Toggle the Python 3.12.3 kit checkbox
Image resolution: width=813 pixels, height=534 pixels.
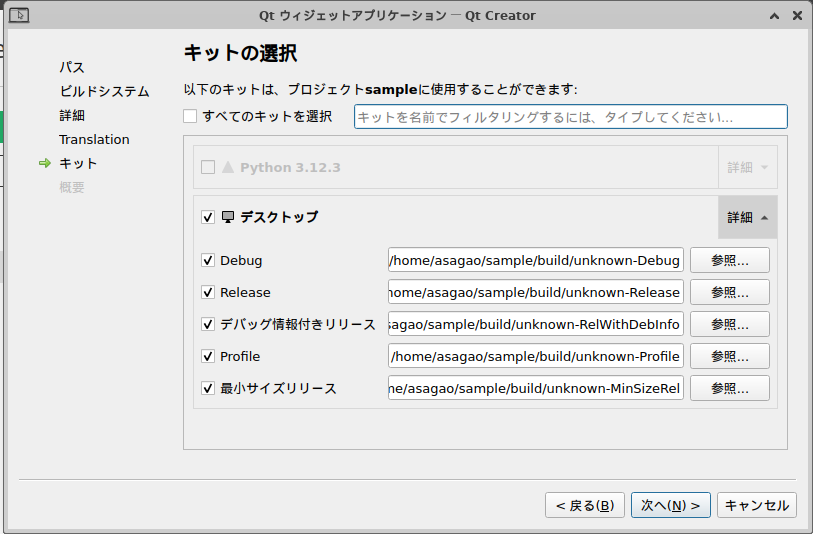(x=208, y=167)
